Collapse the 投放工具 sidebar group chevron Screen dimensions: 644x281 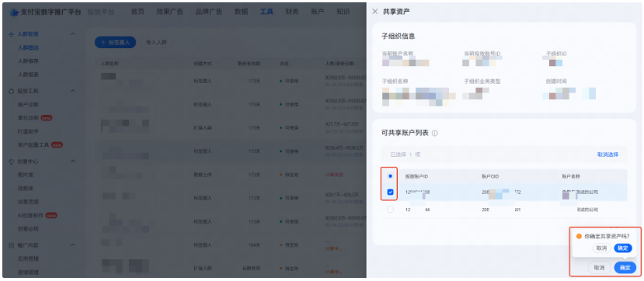click(73, 91)
